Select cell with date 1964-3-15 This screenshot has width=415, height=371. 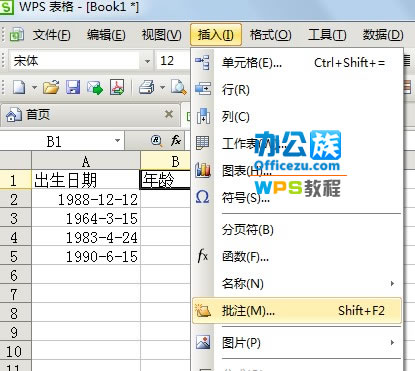pos(86,218)
